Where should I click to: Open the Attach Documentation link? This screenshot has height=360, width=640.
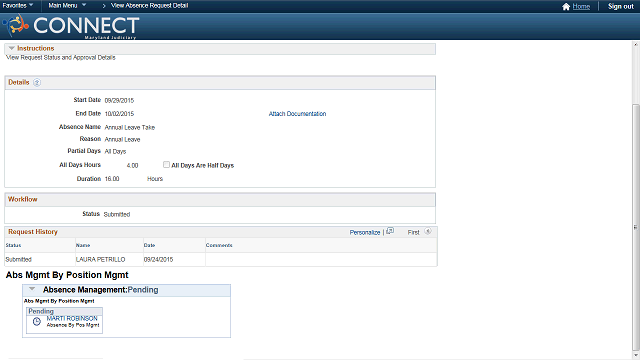pos(297,114)
